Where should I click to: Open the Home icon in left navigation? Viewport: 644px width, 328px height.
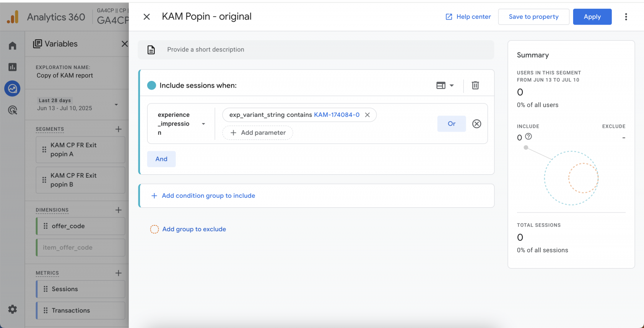pos(13,46)
